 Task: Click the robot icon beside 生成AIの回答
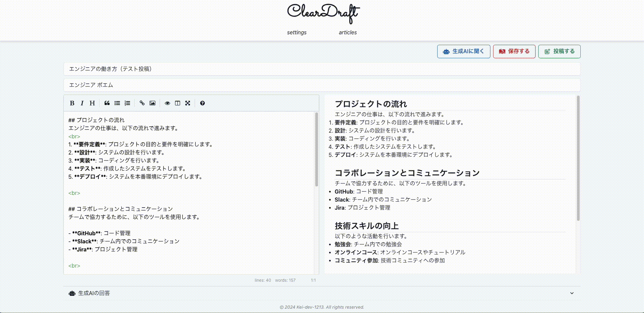[x=72, y=293]
